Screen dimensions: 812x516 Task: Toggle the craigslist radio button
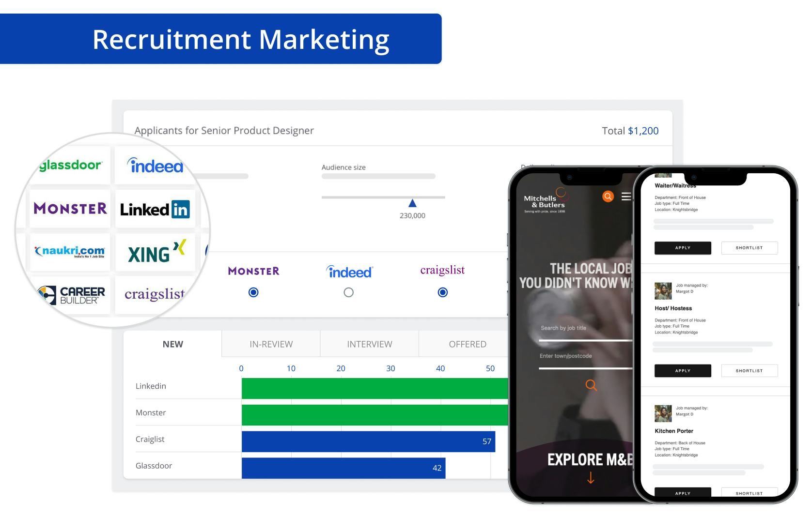pyautogui.click(x=442, y=292)
